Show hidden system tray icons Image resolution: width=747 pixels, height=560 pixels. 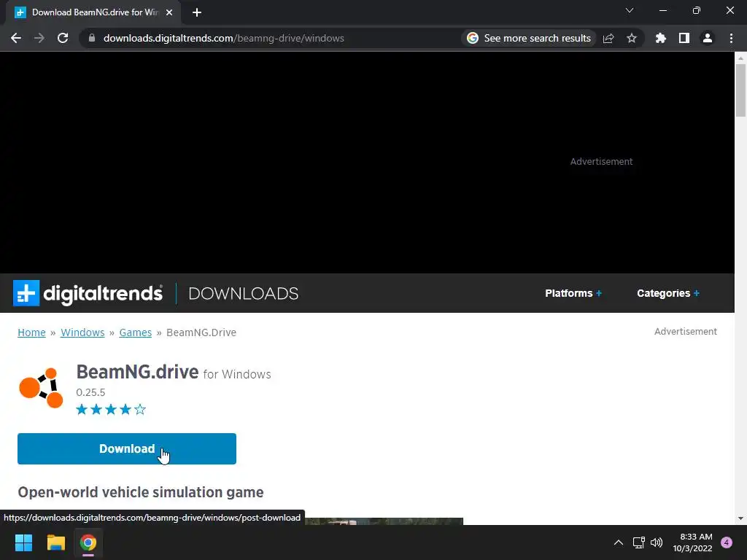(619, 542)
